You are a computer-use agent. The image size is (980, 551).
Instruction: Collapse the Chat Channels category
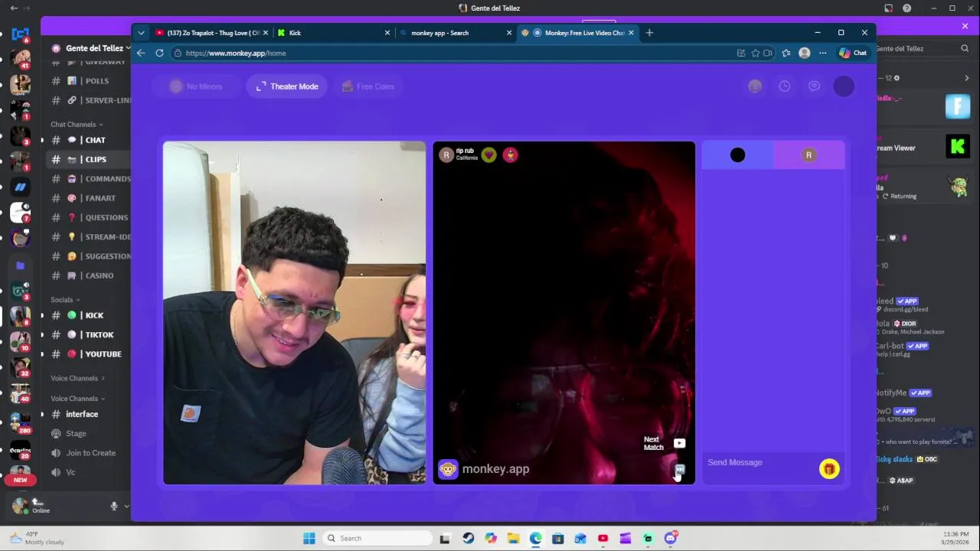point(77,124)
